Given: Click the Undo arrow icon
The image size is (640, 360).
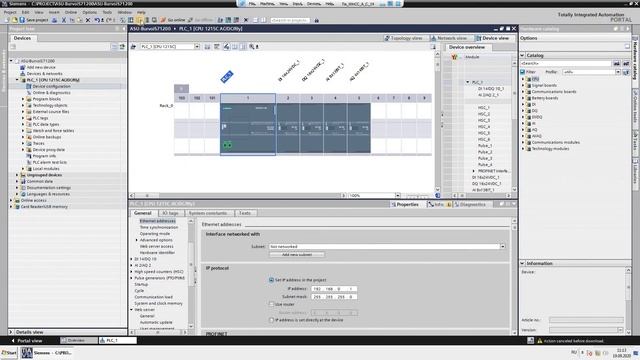Looking at the screenshot, I should pyautogui.click(x=97, y=20).
